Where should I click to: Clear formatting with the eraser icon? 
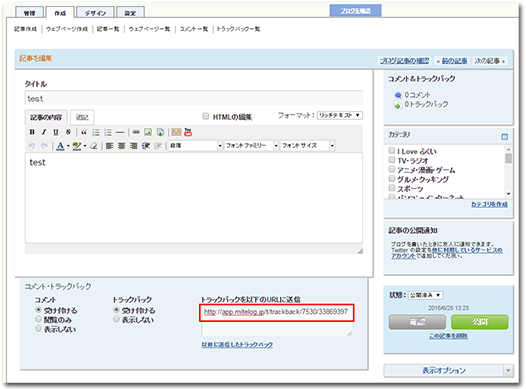[x=94, y=146]
